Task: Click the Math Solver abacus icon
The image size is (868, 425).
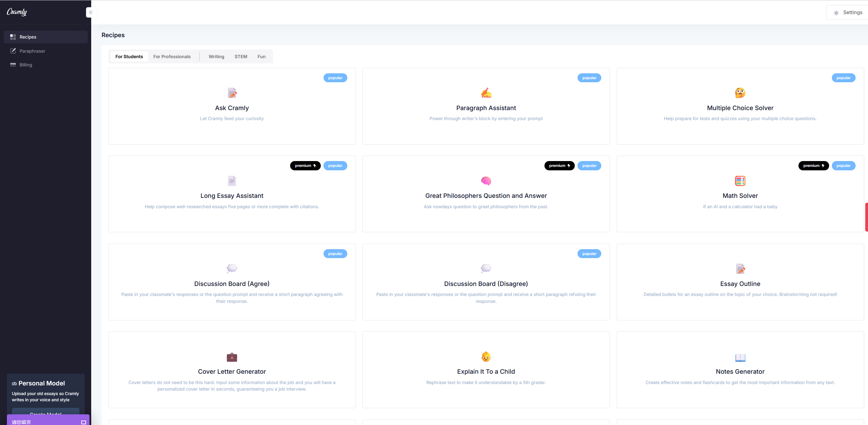Action: point(740,181)
